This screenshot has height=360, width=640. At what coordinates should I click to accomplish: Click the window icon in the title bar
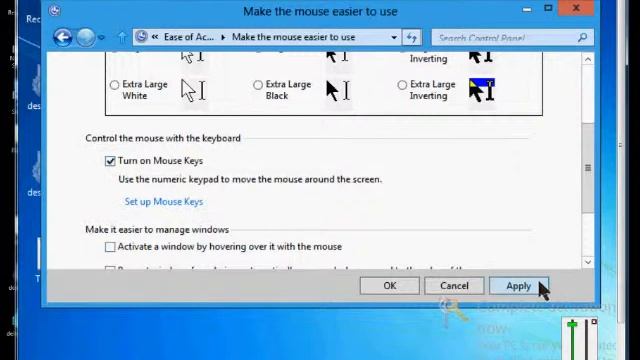(54, 11)
